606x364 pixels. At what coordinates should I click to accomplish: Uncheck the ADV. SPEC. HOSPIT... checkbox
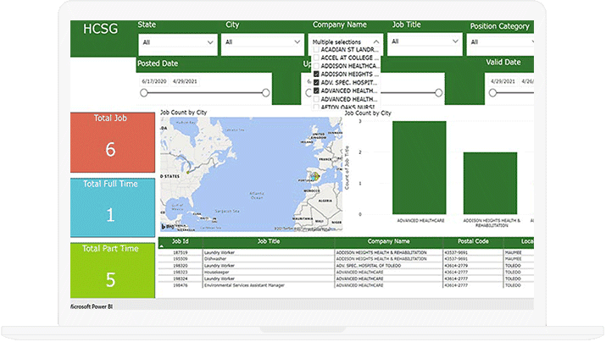pos(316,83)
